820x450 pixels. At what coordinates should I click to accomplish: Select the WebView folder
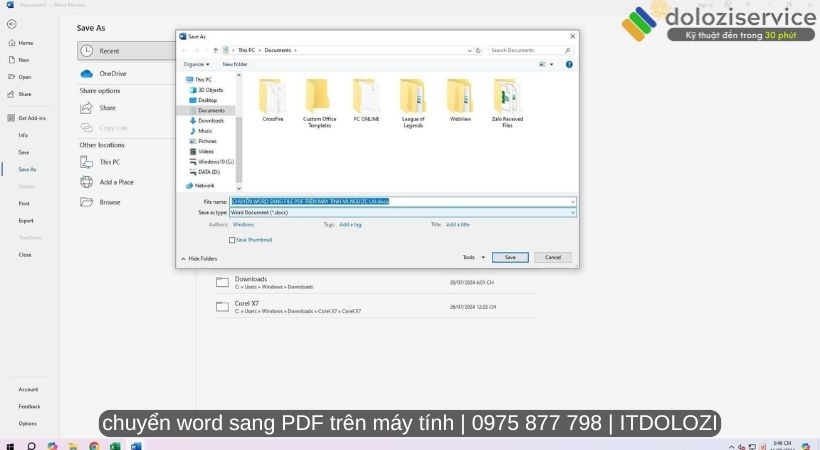(x=460, y=100)
